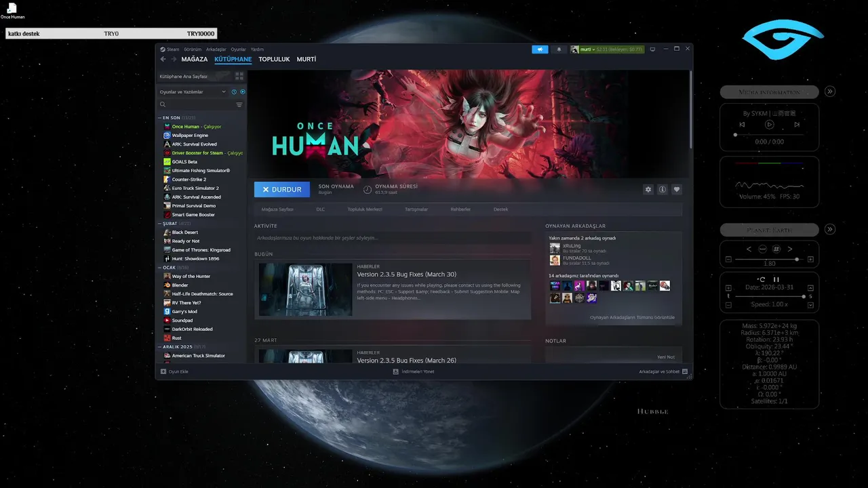The height and width of the screenshot is (488, 868).
Task: Skip to next track in media widget
Action: 796,125
